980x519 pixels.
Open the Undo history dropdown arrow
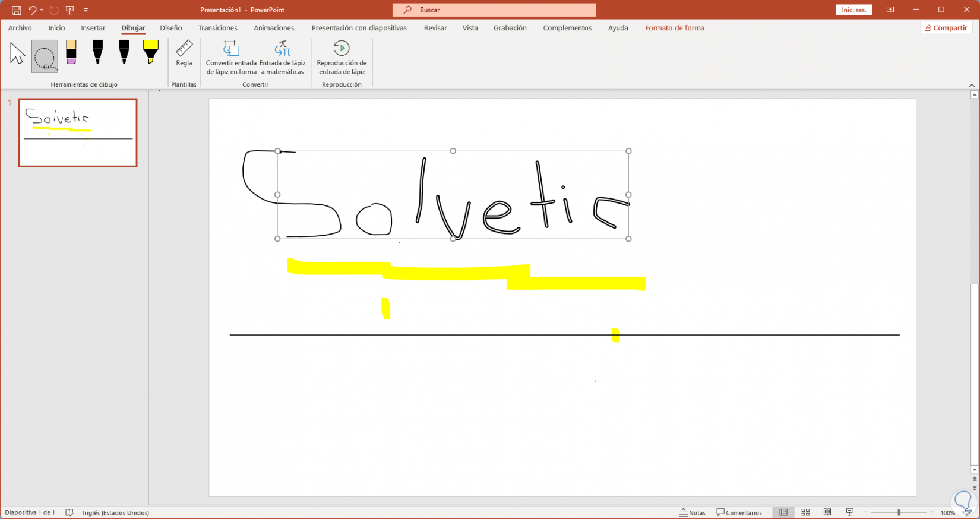click(42, 10)
